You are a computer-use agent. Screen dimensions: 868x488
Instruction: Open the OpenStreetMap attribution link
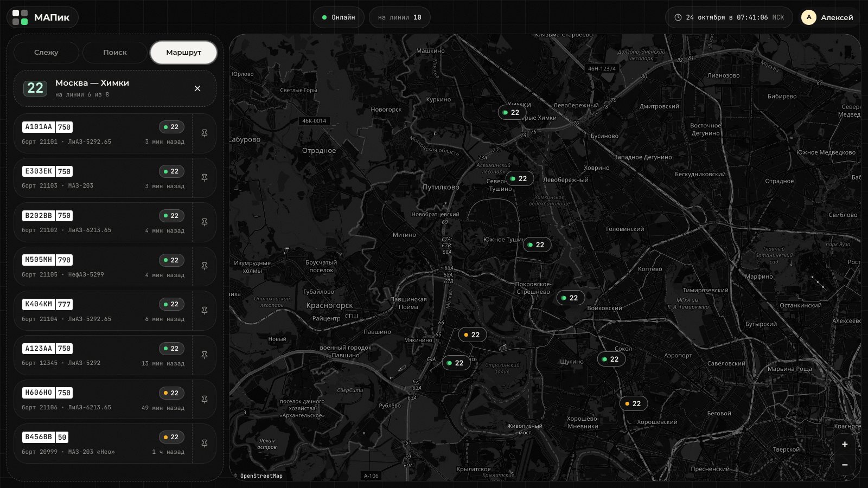261,476
